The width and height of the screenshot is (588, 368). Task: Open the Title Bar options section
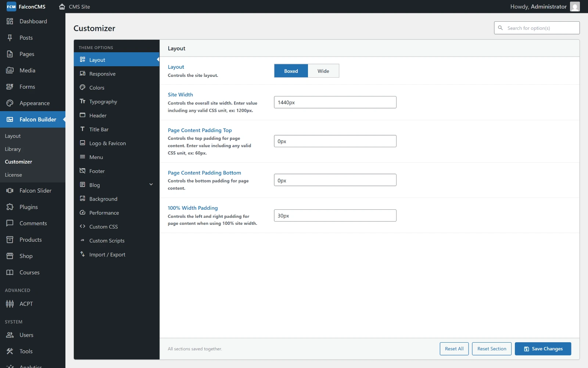coord(116,129)
